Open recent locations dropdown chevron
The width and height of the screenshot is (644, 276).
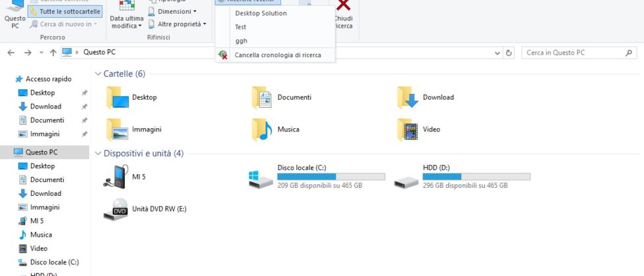point(41,53)
